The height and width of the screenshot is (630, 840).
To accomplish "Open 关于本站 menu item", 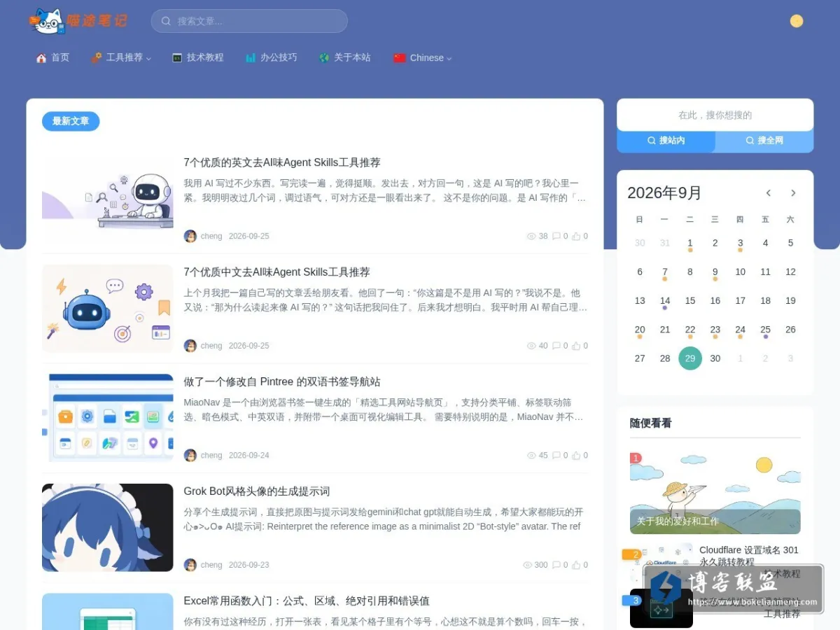I will coord(345,57).
